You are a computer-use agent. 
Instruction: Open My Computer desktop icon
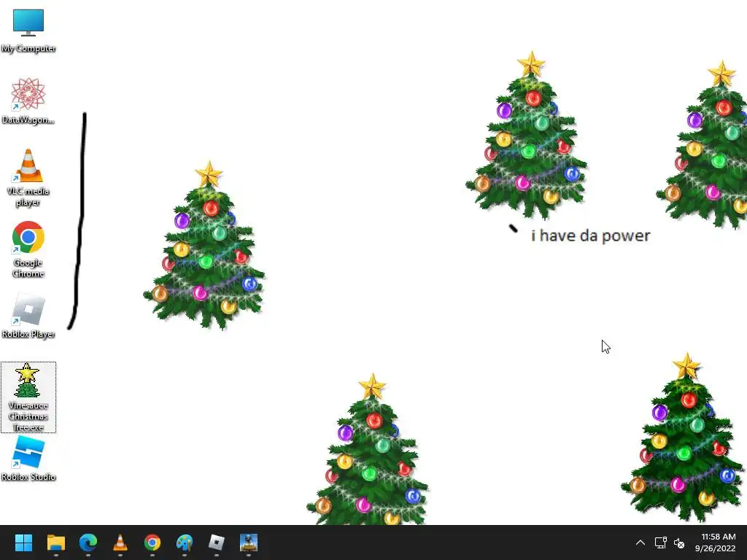pyautogui.click(x=28, y=30)
